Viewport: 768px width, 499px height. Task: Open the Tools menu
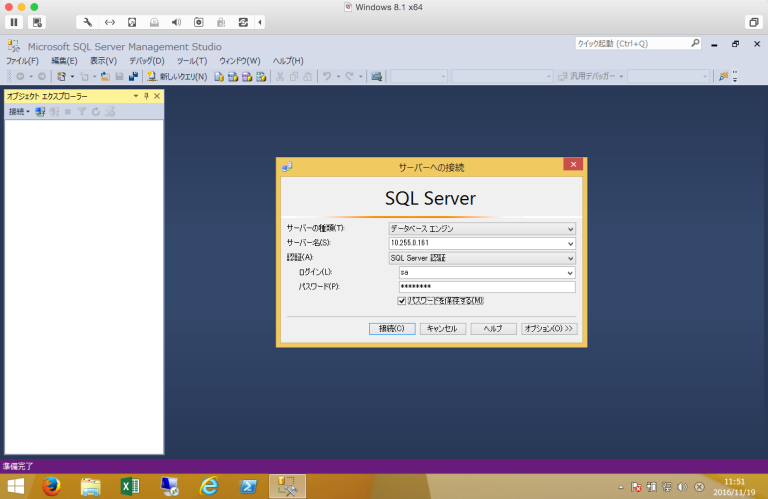[x=192, y=61]
